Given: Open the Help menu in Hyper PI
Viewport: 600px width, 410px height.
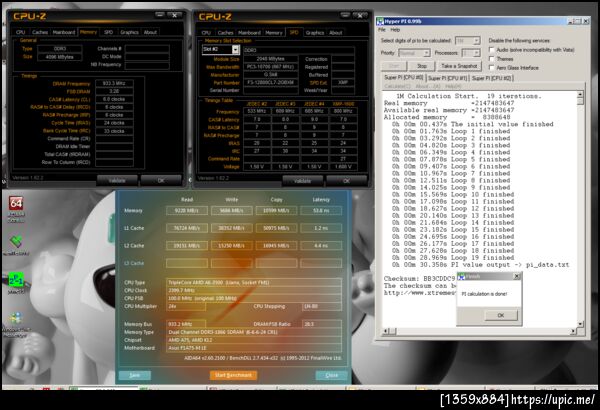Looking at the screenshot, I should [395, 29].
